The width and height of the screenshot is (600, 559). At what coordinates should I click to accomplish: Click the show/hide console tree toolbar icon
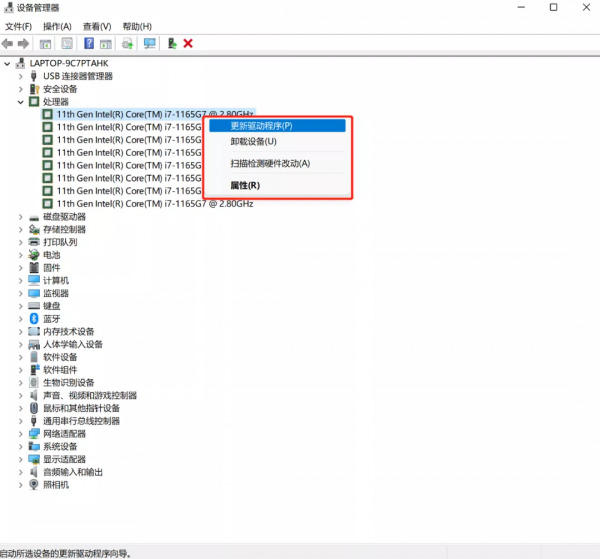pyautogui.click(x=45, y=44)
